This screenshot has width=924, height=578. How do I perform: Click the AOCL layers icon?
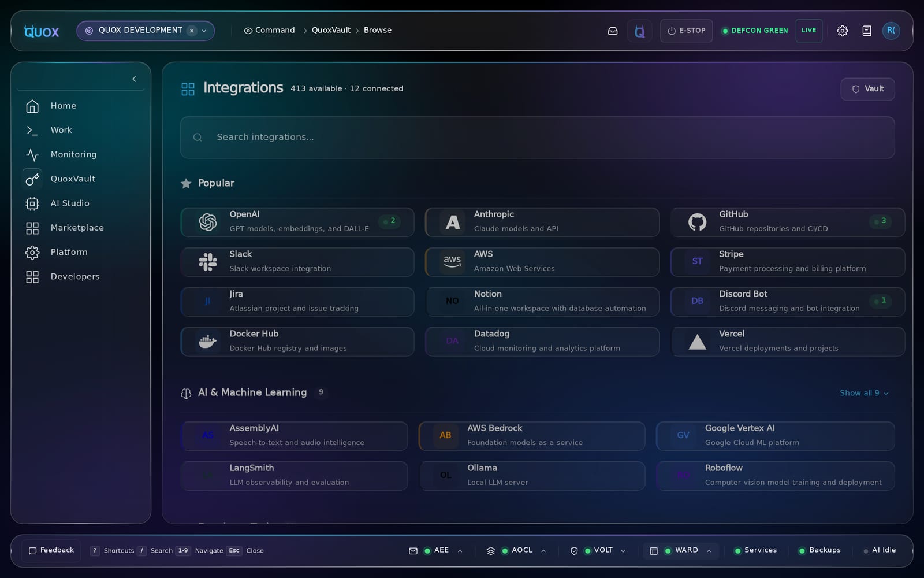pyautogui.click(x=491, y=551)
